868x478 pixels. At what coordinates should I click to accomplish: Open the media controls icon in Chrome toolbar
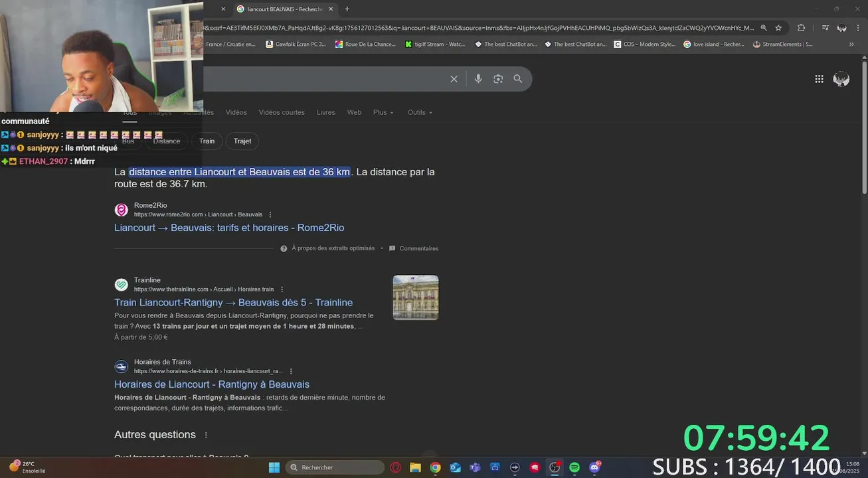[825, 28]
